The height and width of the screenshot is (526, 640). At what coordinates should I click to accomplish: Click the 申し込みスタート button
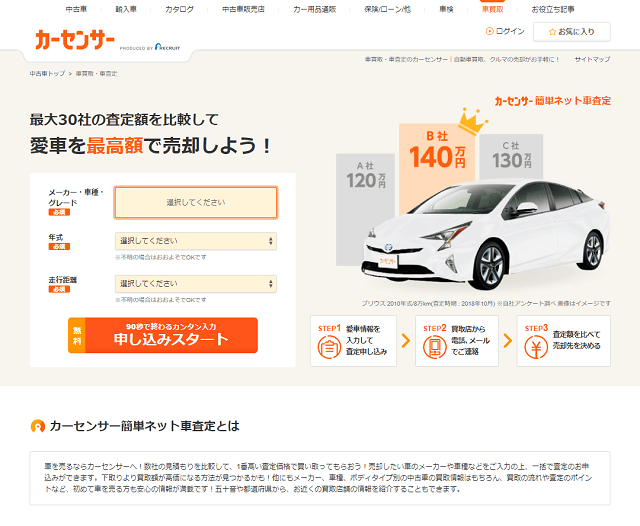(x=163, y=335)
